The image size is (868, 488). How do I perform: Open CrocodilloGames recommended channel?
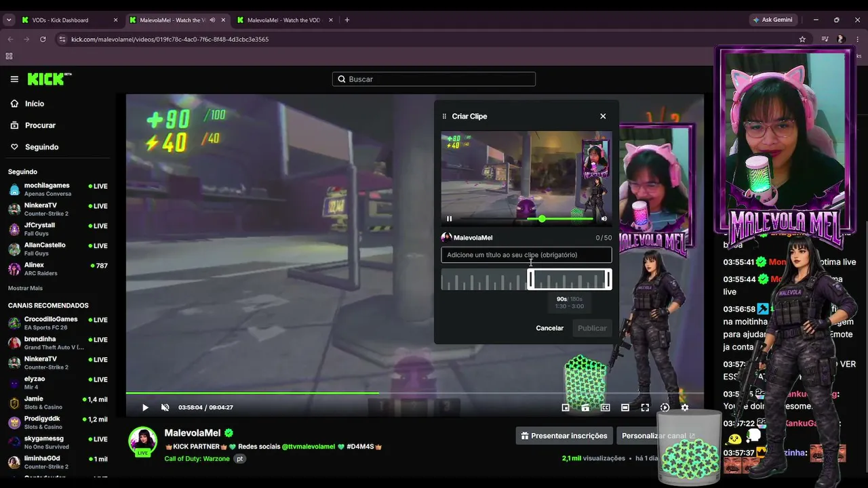coord(58,323)
